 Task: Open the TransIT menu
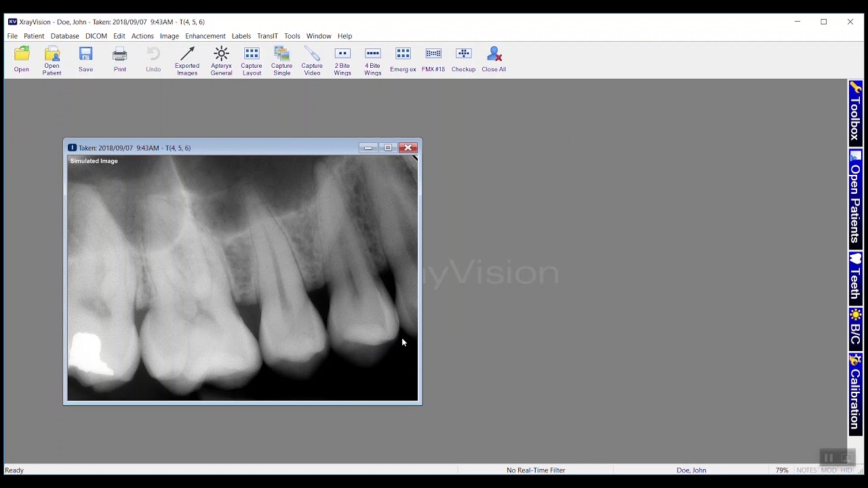tap(268, 36)
